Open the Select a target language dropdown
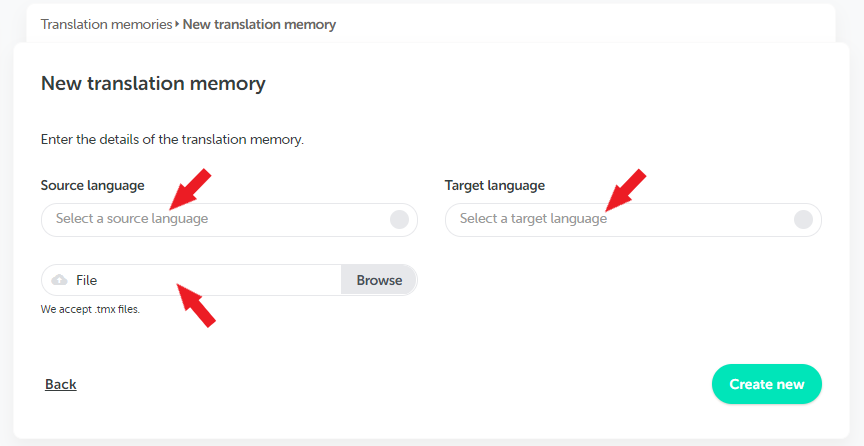 (x=633, y=220)
